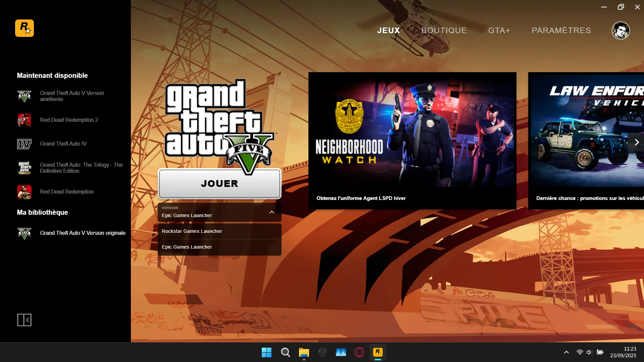Click the Red Dead Redemption 2 icon
Image resolution: width=644 pixels, height=362 pixels.
pyautogui.click(x=24, y=120)
